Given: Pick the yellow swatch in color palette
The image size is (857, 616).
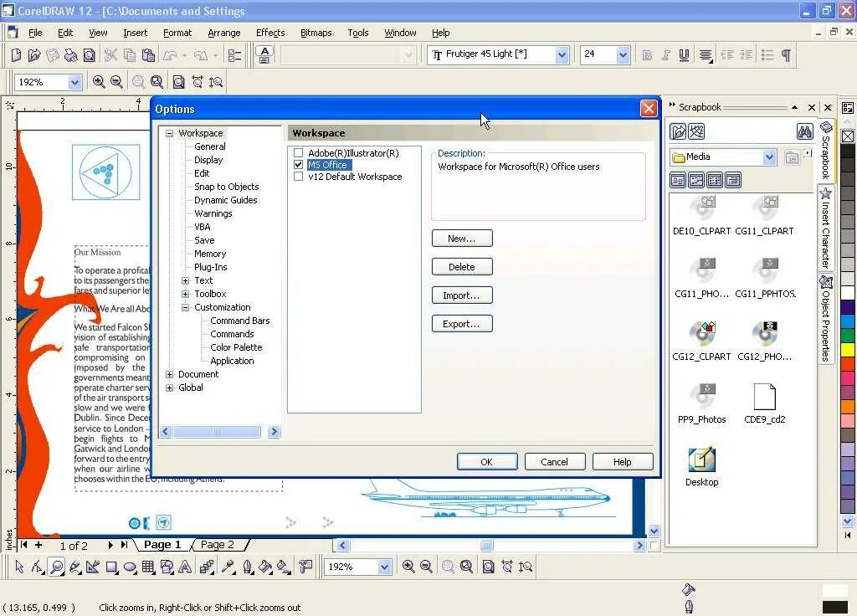Looking at the screenshot, I should 848,349.
